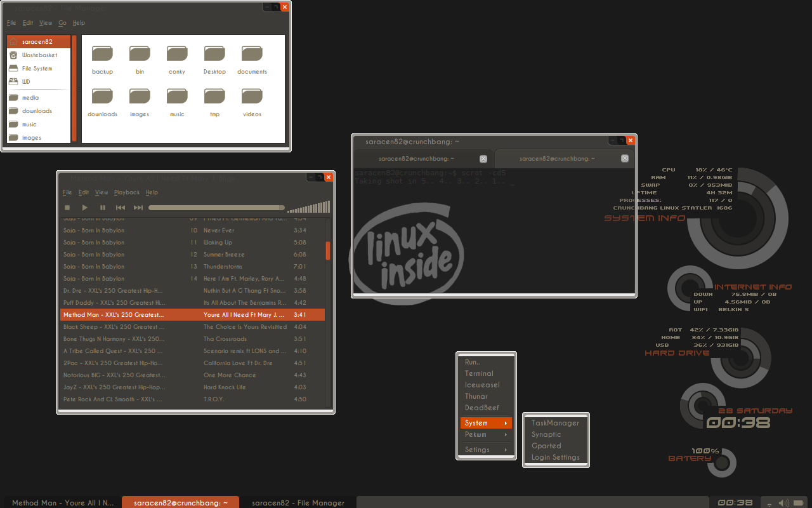Screen dimensions: 812x508
Task: Skip to next track
Action: (x=138, y=208)
